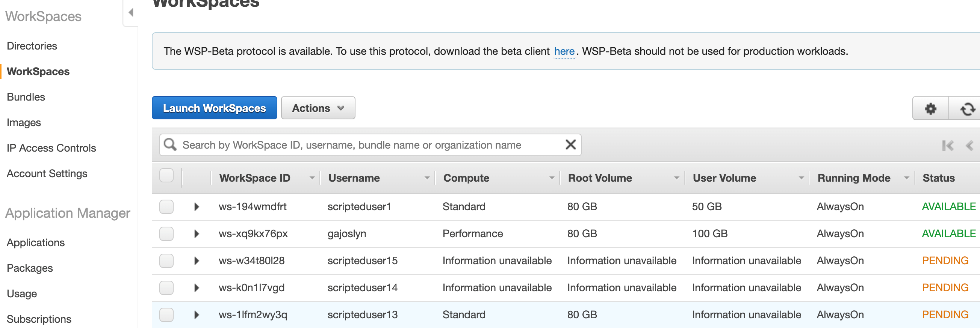
Task: Open Directories in the sidebar
Action: (32, 46)
